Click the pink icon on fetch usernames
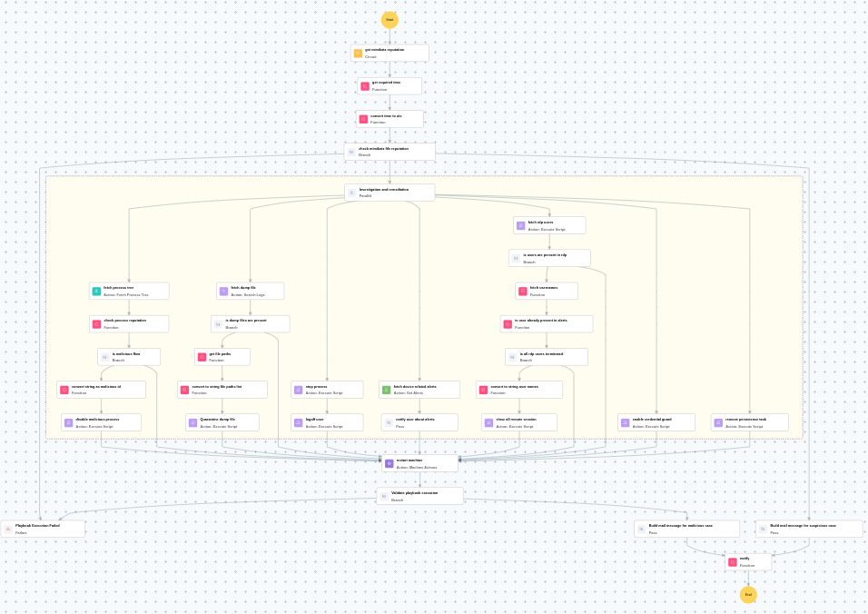Viewport: 868px width, 614px height. (523, 292)
